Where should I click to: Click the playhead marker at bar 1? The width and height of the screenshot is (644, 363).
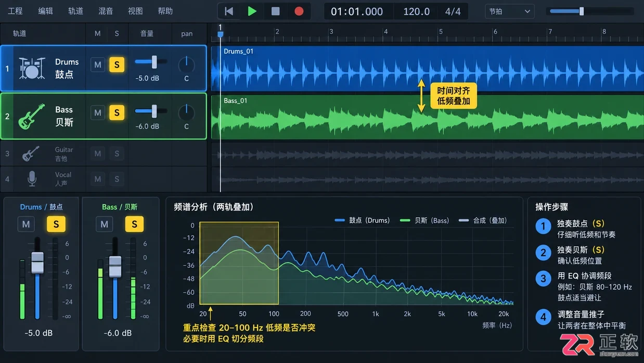[x=220, y=33]
